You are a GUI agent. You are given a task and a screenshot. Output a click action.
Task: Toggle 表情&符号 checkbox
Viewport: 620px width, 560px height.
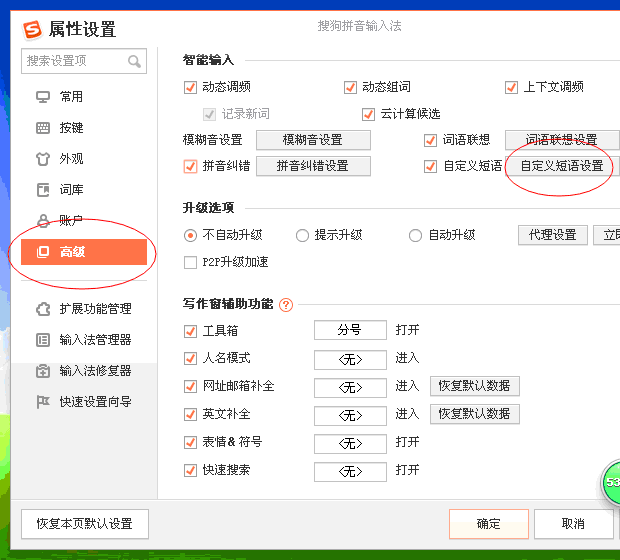(190, 442)
